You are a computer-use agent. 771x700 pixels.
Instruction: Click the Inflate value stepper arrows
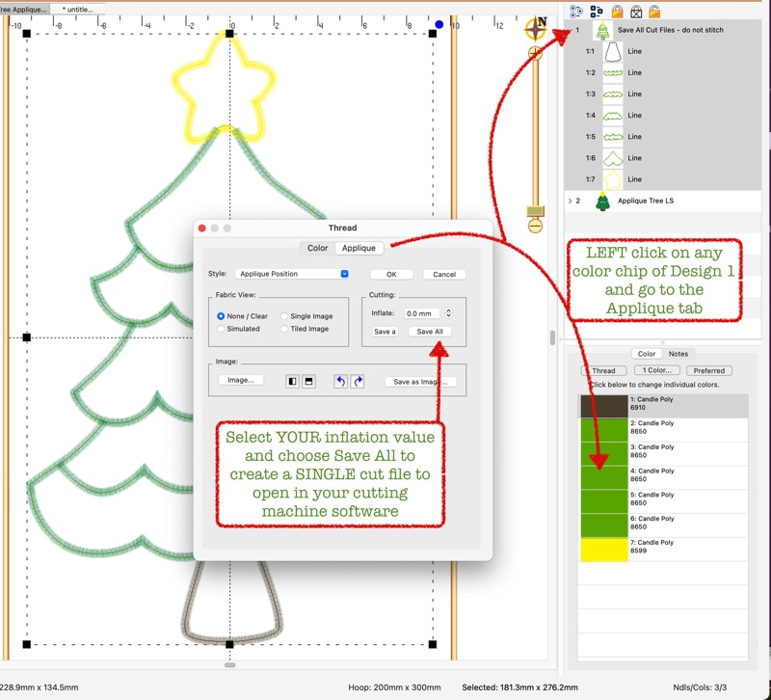[448, 313]
